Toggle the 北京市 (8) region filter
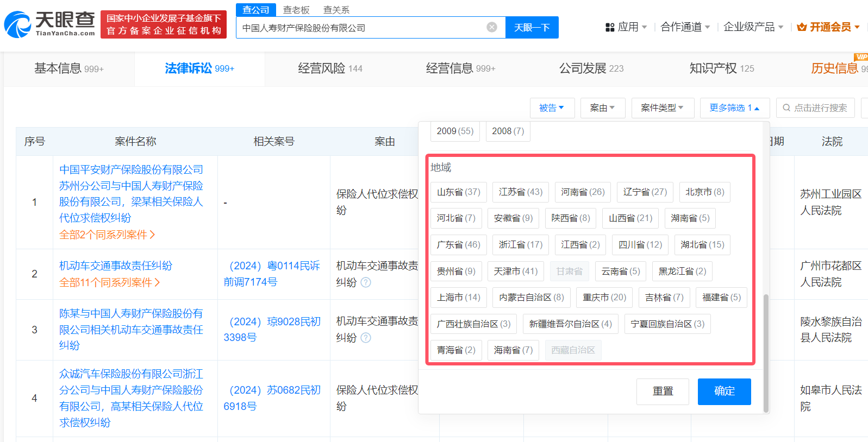The width and height of the screenshot is (868, 442). (x=705, y=192)
